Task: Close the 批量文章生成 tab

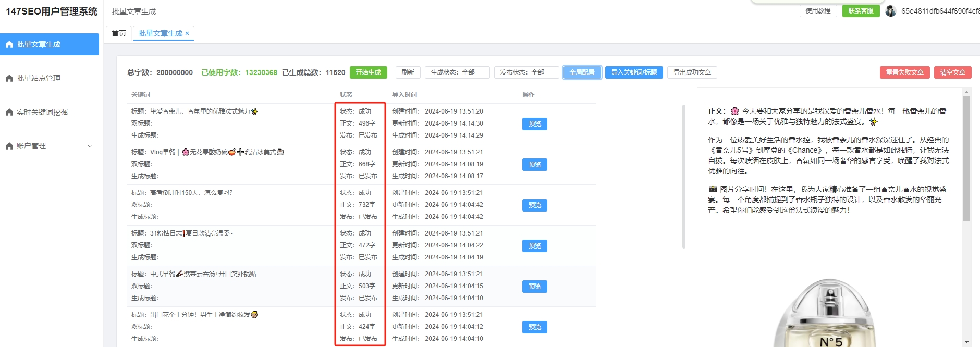Action: tap(187, 33)
